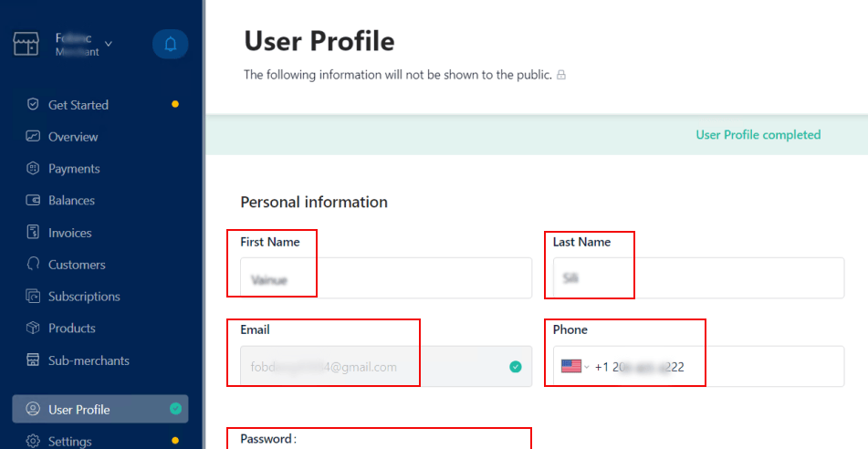Click the notification bell icon
868x449 pixels.
[x=171, y=45]
